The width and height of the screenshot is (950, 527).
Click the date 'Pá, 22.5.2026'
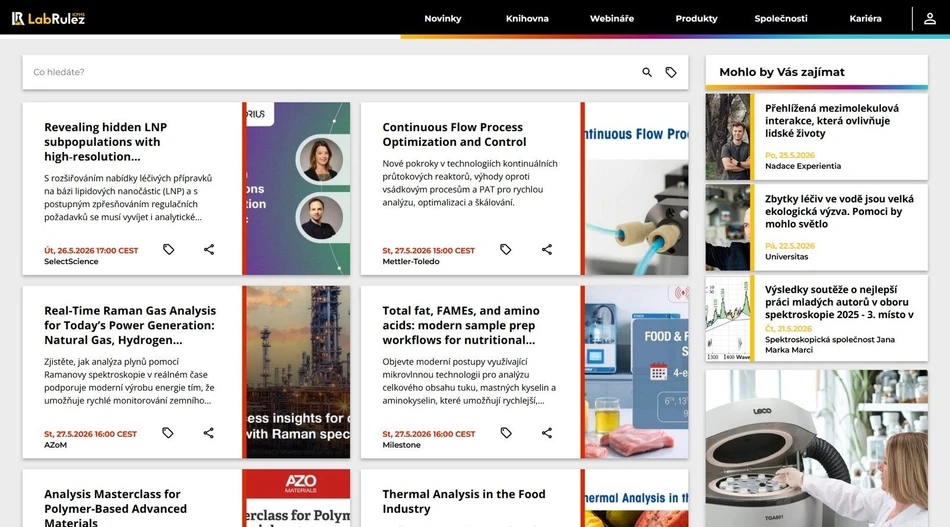[789, 246]
